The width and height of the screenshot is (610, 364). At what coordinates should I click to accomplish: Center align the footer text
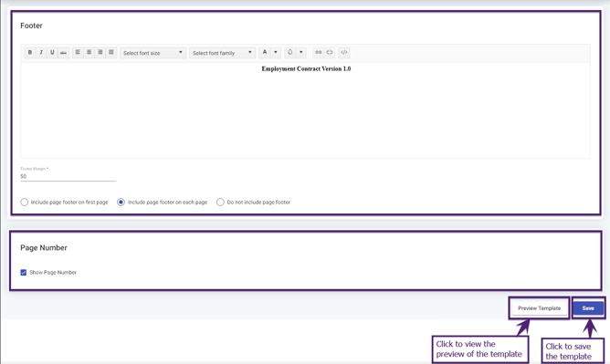89,52
